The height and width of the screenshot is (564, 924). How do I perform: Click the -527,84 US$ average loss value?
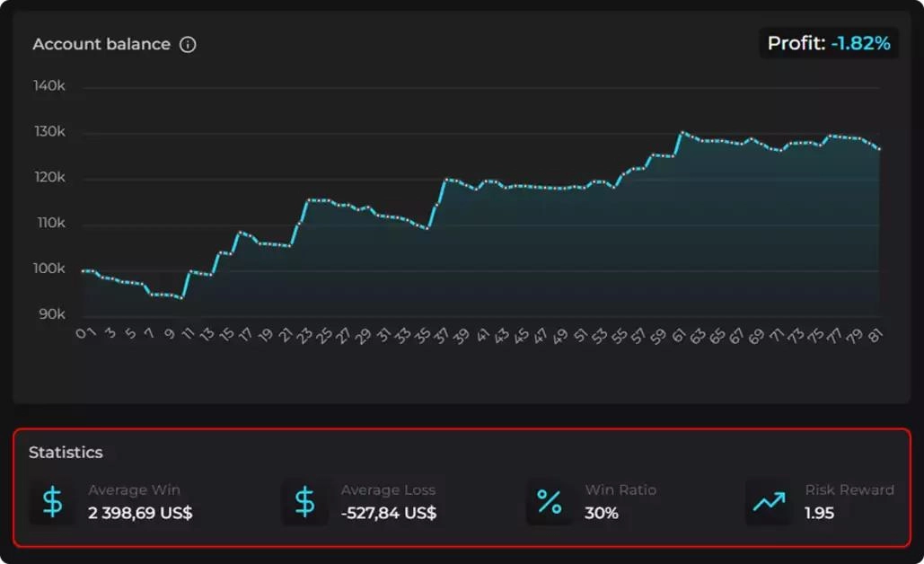pos(389,514)
